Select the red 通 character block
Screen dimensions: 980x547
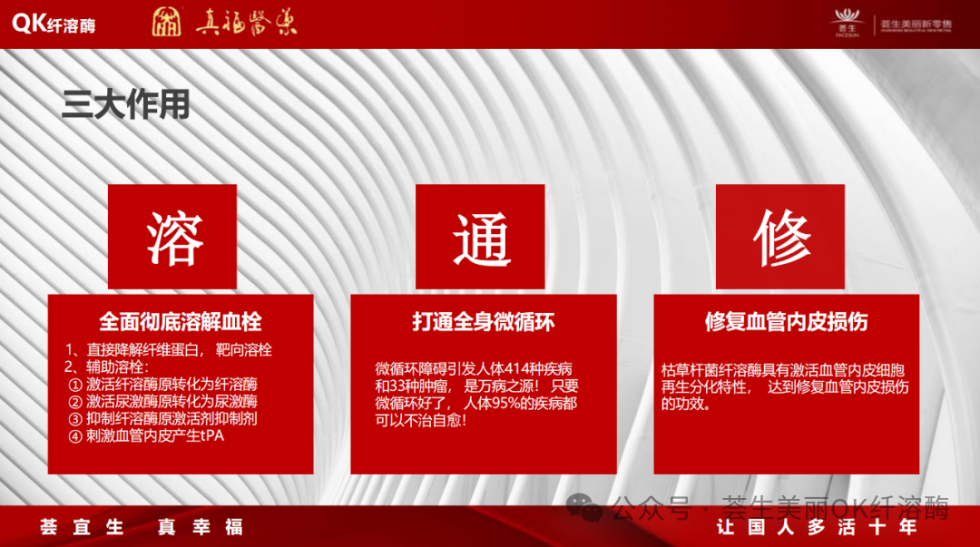pyautogui.click(x=480, y=235)
